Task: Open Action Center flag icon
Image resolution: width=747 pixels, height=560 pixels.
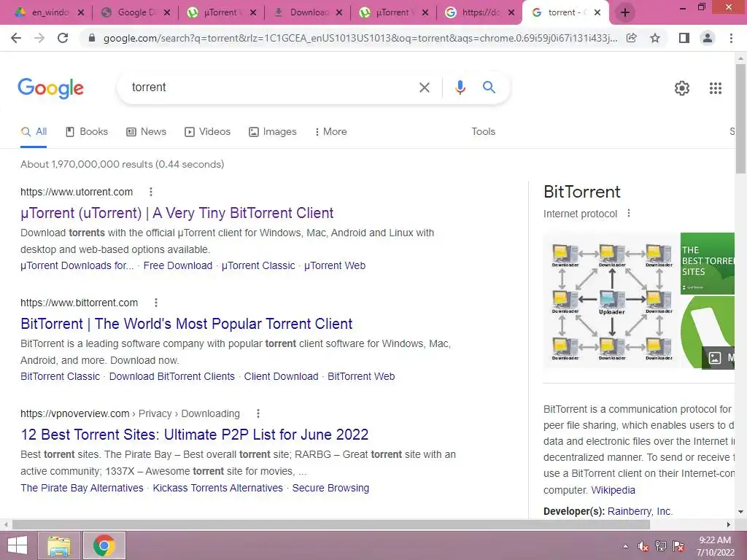Action: (678, 546)
